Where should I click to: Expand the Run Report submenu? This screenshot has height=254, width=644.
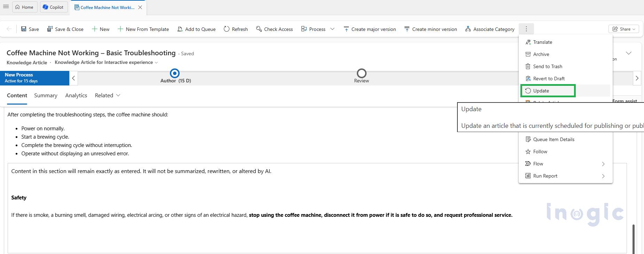point(565,176)
